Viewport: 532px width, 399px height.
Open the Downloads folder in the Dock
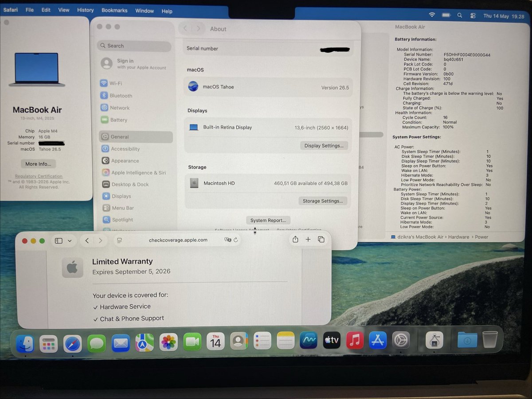(x=467, y=340)
